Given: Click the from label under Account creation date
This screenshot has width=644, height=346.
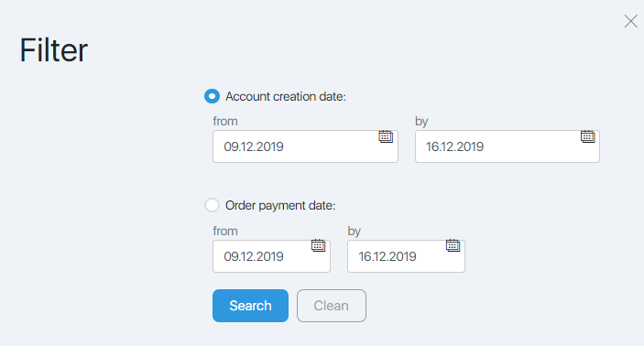Looking at the screenshot, I should pos(225,121).
